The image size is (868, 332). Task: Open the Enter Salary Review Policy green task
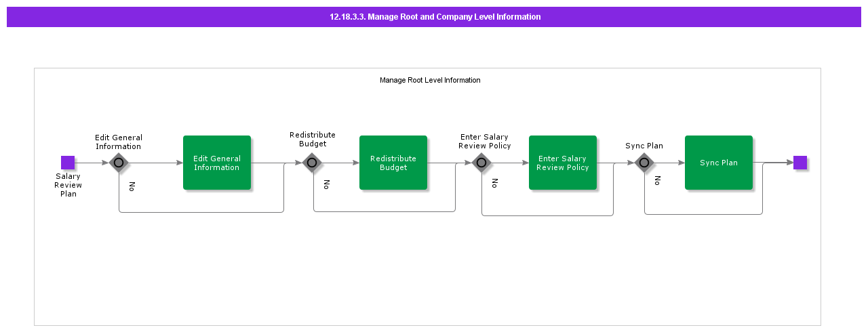[563, 163]
